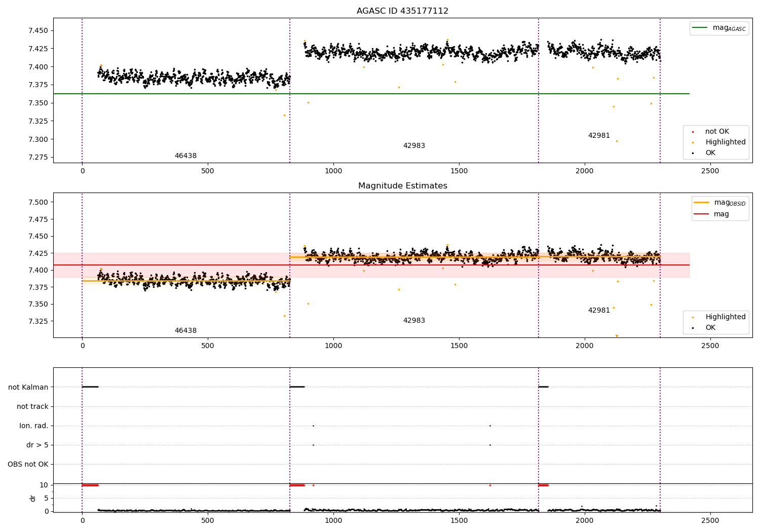Click the '7.500' tick label on middle plot
Viewport: 760px width, 532px height.
[39, 203]
